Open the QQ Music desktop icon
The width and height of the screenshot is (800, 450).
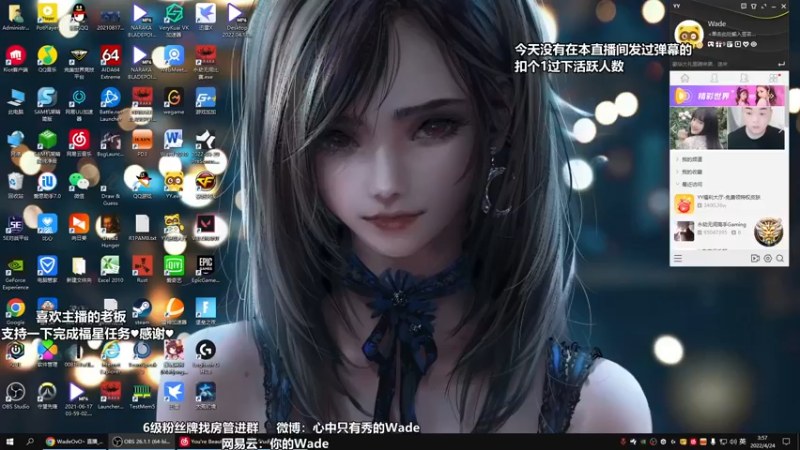[x=47, y=59]
